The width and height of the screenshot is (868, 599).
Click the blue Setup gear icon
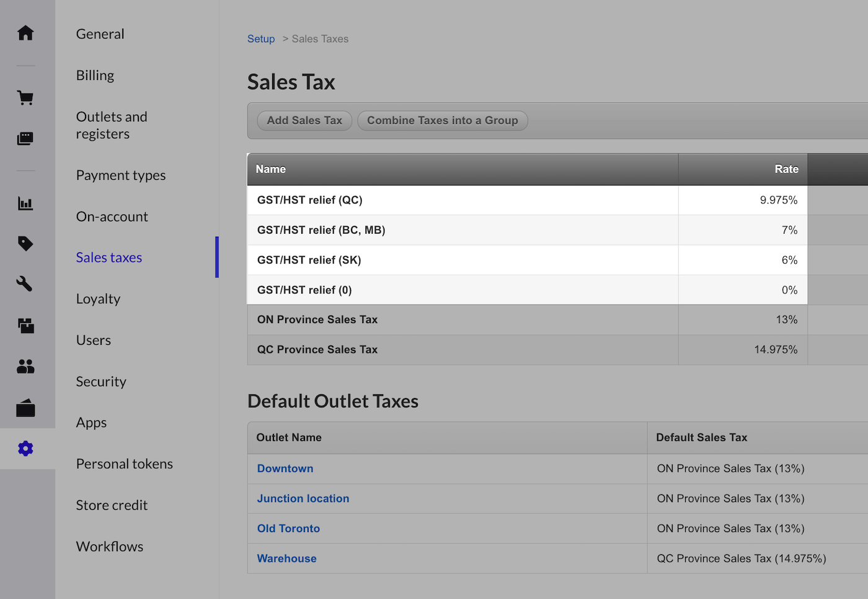tap(25, 448)
